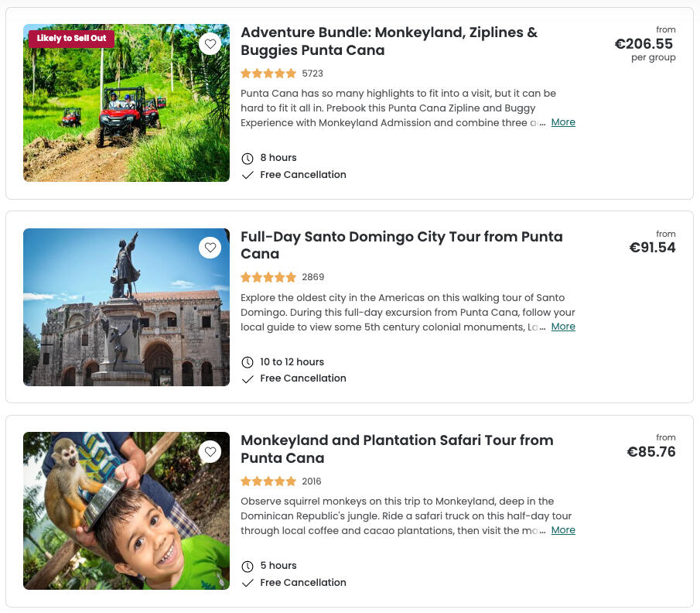Image resolution: width=700 pixels, height=613 pixels.
Task: Expand Adventure Bundle description with More
Action: point(562,122)
